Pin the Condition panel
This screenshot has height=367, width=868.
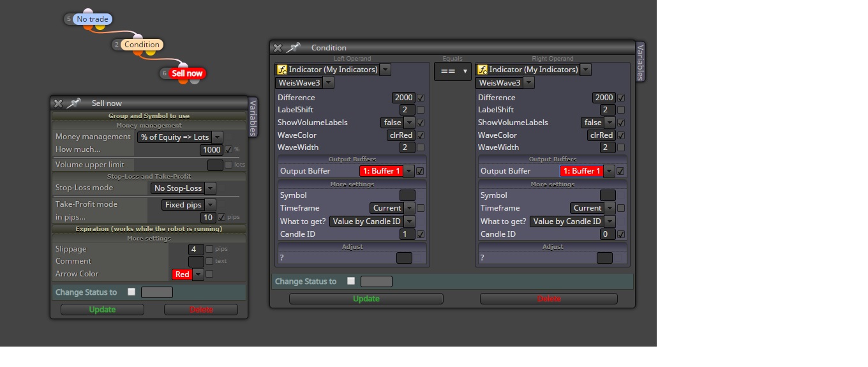tap(293, 48)
